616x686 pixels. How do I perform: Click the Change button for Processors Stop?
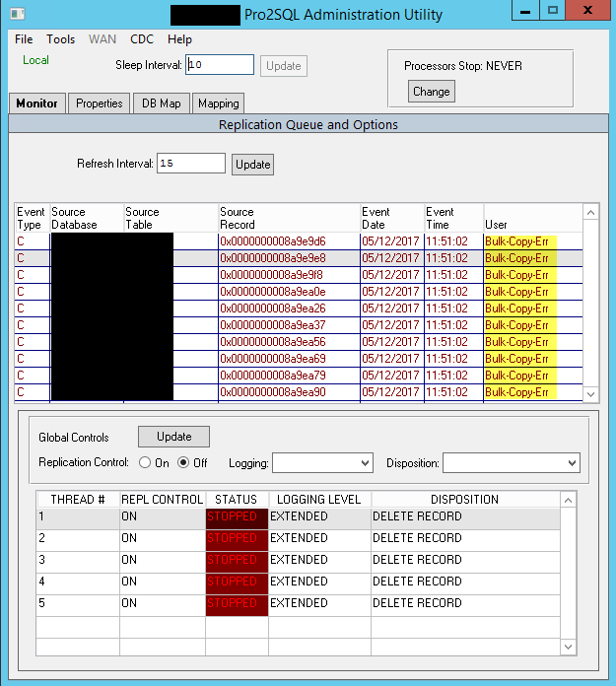tap(432, 92)
